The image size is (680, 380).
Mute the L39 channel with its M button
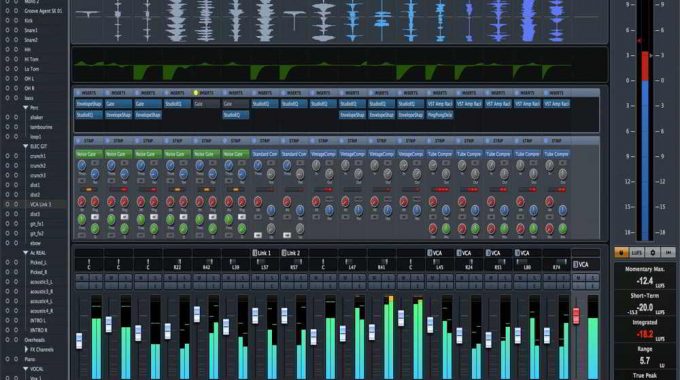click(x=229, y=278)
